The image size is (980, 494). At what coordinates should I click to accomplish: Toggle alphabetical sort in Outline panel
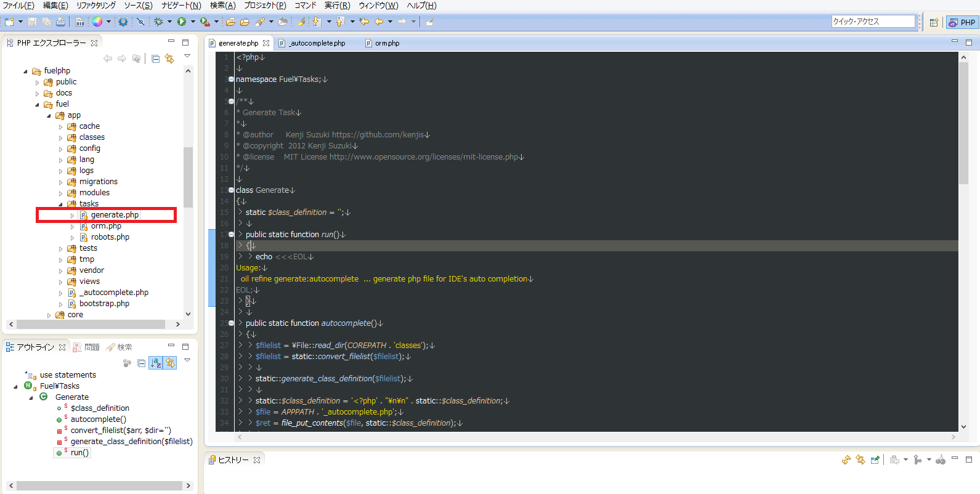pos(156,363)
